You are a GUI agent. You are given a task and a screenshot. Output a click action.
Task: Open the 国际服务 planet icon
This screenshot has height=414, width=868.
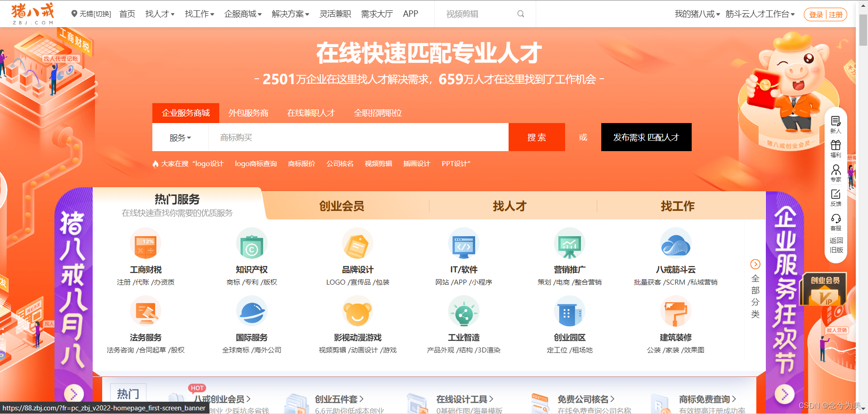click(x=252, y=311)
